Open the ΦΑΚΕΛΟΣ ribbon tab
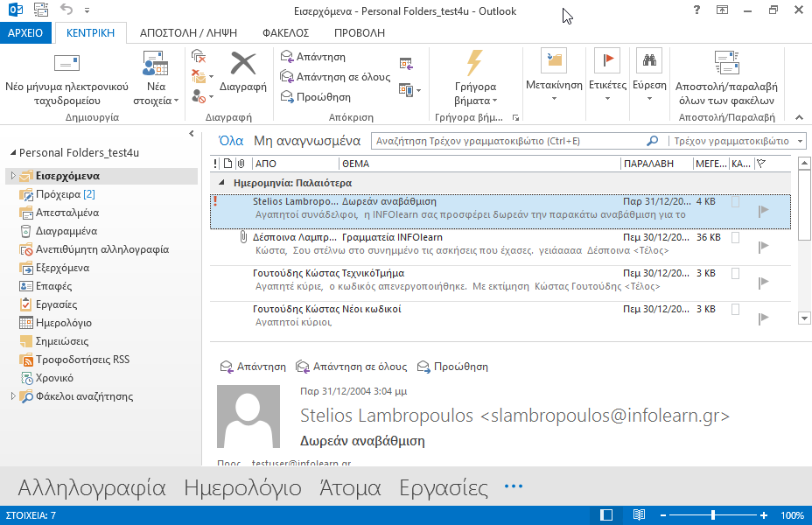Image resolution: width=812 pixels, height=525 pixels. pyautogui.click(x=286, y=32)
